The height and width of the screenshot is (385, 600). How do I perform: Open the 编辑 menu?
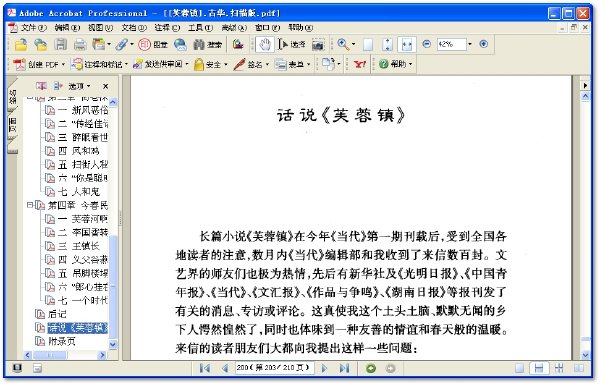coord(67,28)
